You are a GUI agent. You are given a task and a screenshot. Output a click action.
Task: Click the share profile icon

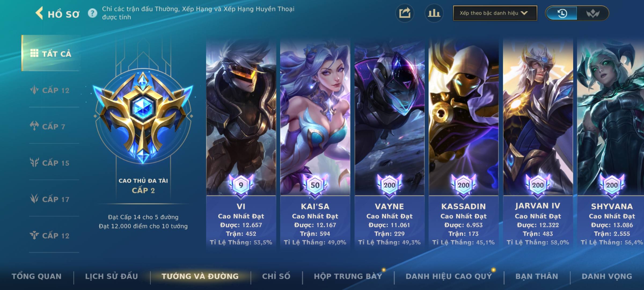point(405,13)
